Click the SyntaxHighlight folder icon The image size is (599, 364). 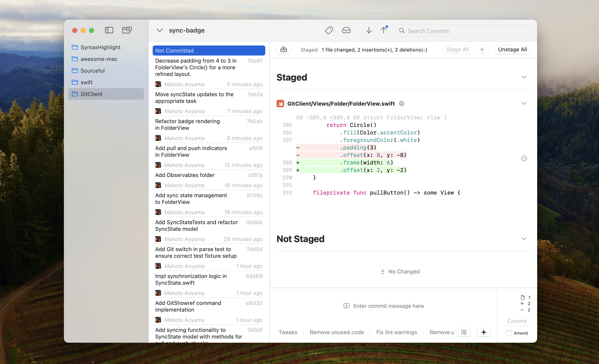tap(75, 47)
